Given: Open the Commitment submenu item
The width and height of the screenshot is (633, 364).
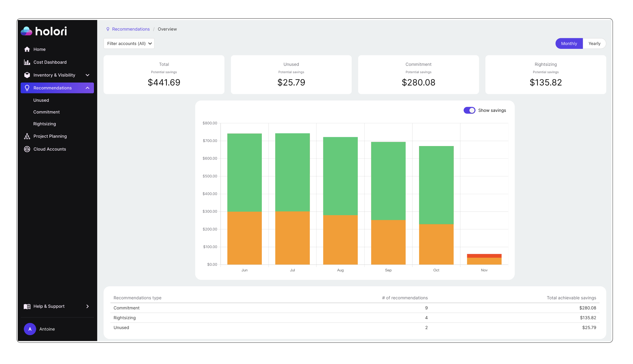Looking at the screenshot, I should 47,112.
